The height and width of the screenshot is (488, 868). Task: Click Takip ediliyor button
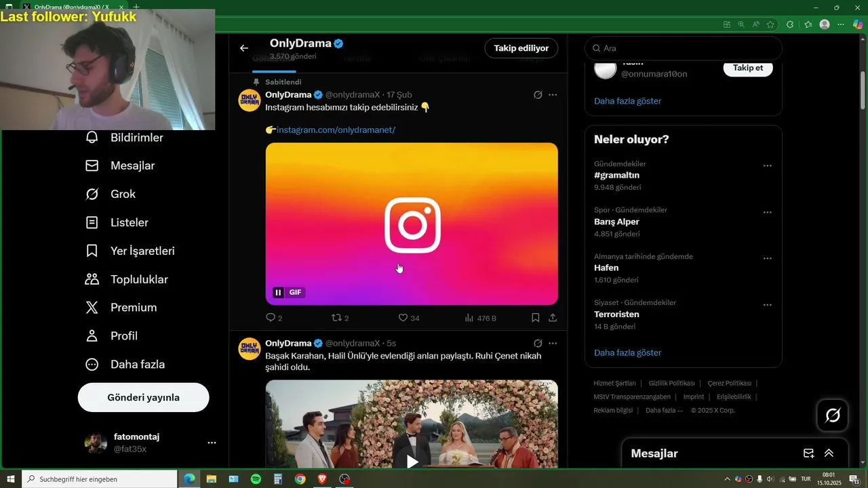(x=521, y=48)
